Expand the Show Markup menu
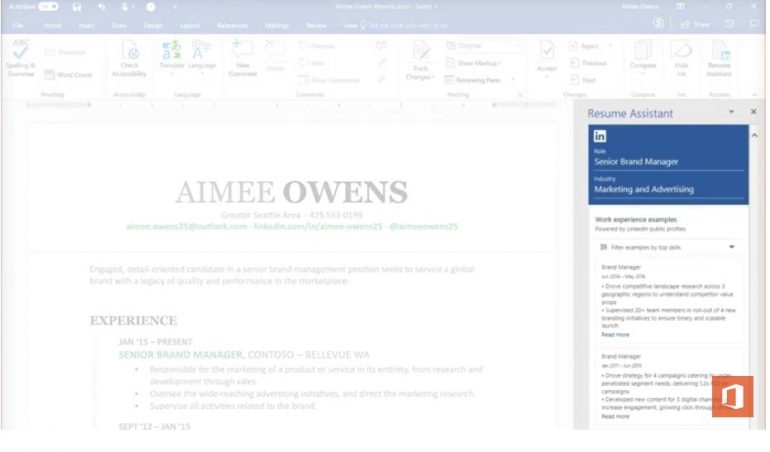Image resolution: width=770 pixels, height=452 pixels. 474,63
